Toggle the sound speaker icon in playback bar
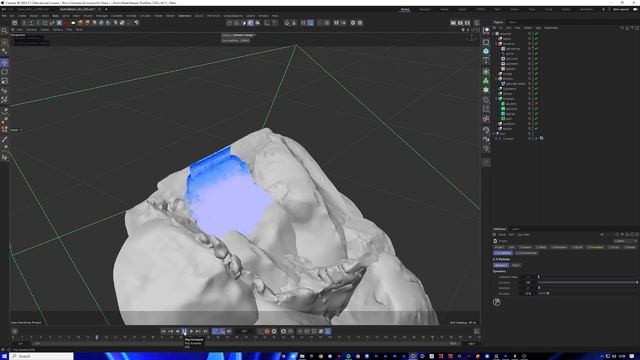This screenshot has height=360, width=640. (229, 331)
